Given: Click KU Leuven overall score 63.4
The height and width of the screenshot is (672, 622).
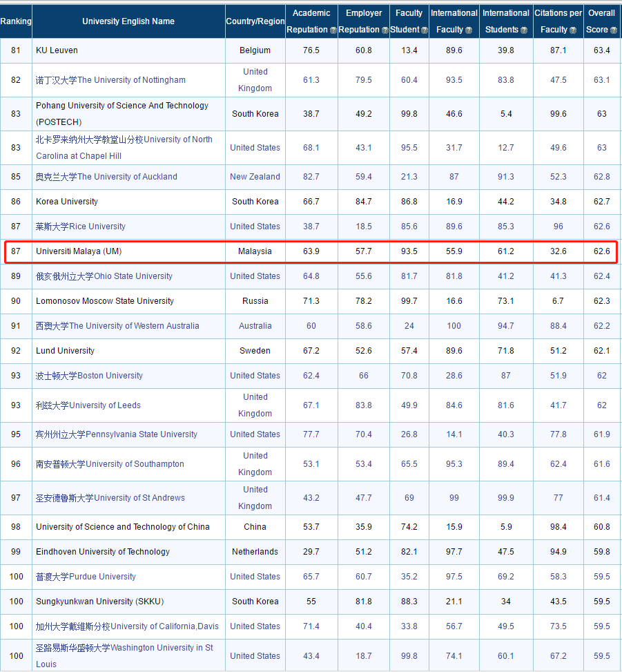Looking at the screenshot, I should click(x=602, y=50).
